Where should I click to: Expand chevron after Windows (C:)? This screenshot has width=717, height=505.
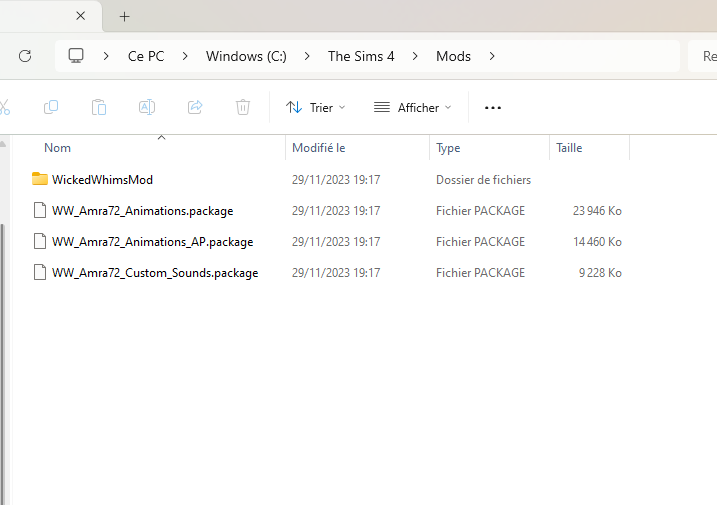click(307, 56)
